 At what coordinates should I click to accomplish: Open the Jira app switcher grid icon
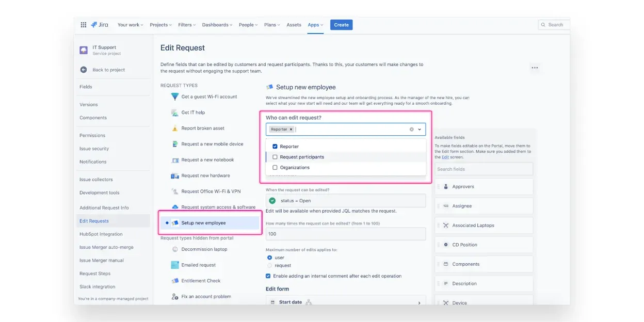click(x=84, y=25)
